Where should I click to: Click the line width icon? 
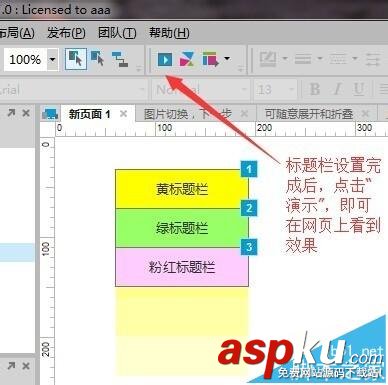(x=303, y=59)
